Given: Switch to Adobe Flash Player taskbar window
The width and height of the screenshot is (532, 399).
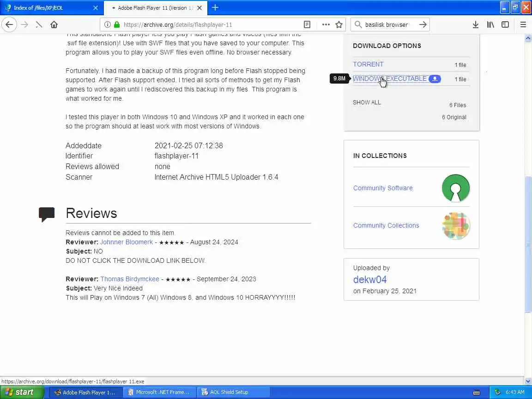Looking at the screenshot, I should tap(85, 392).
